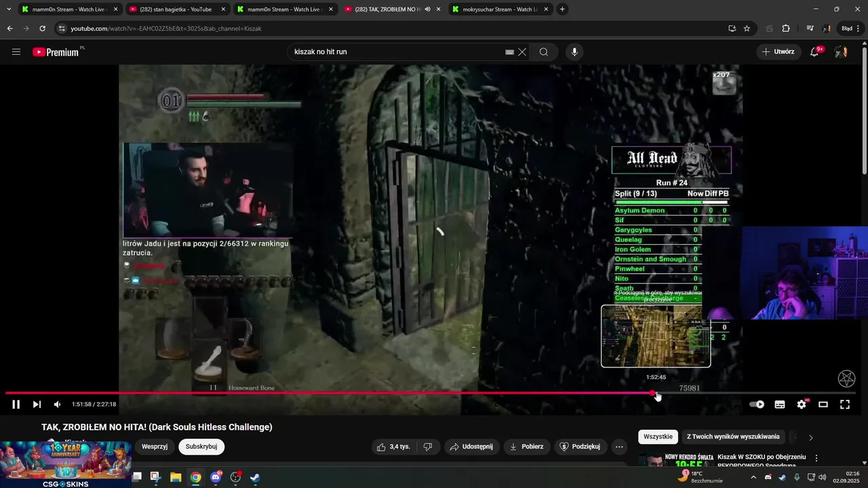Open Chrome media controls icon

pyautogui.click(x=810, y=28)
